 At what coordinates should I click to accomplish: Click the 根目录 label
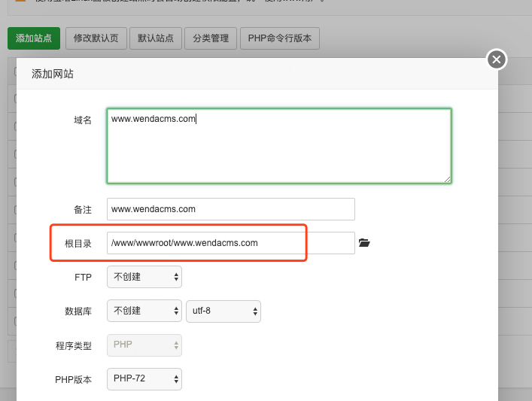tap(78, 243)
